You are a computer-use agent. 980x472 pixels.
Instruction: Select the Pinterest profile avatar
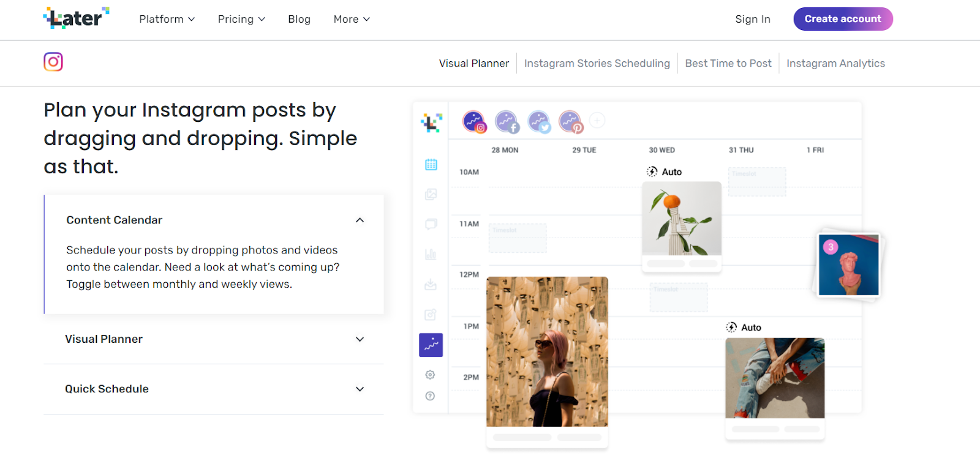coord(571,122)
